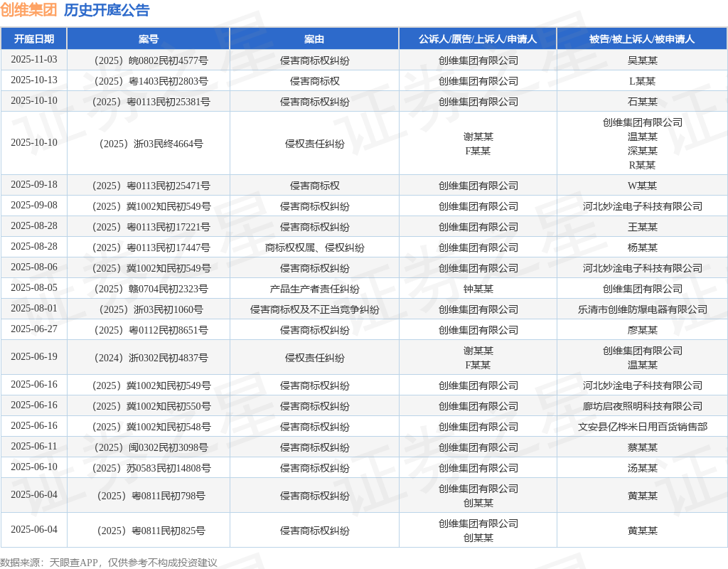The height and width of the screenshot is (569, 728).
Task: Select the 案由 column header
Action: point(314,39)
